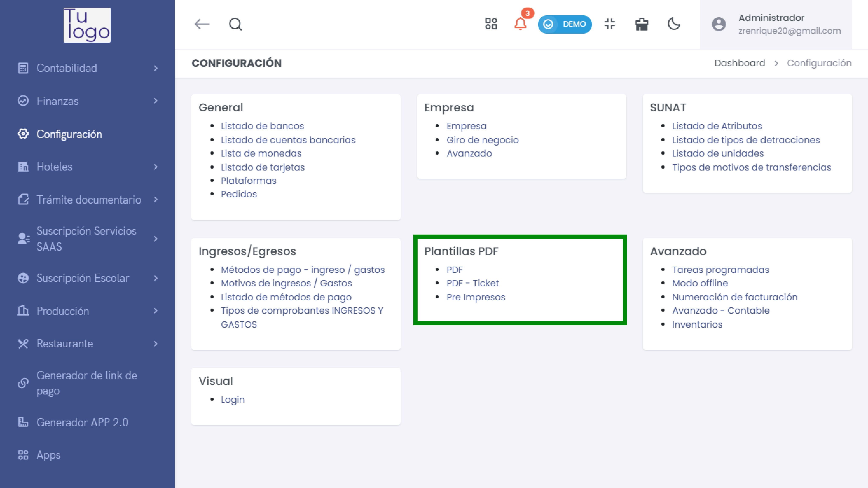Toggle the DEMO switch
Viewport: 868px width, 488px height.
[x=564, y=24]
